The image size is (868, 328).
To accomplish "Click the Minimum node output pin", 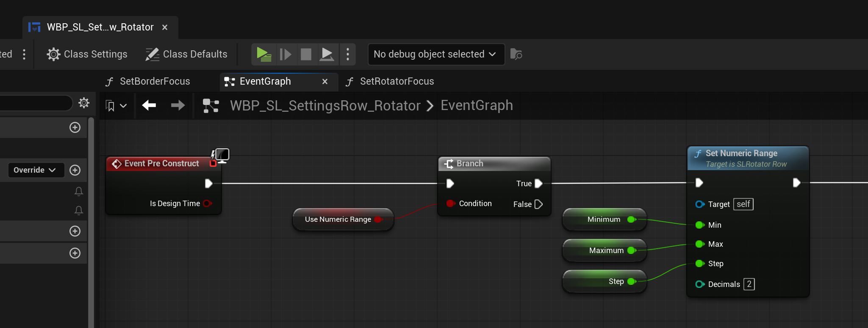I will 631,219.
